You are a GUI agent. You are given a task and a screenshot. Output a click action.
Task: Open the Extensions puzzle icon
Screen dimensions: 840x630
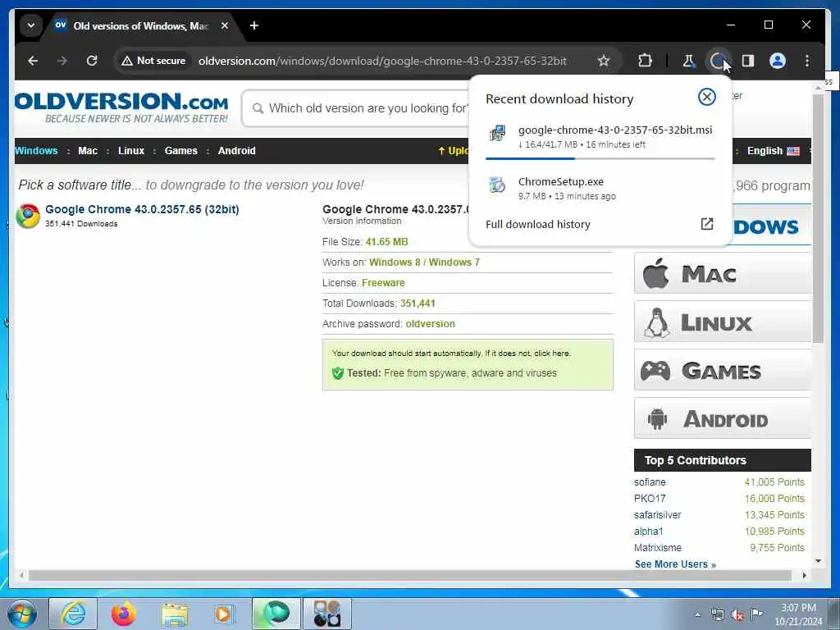[645, 61]
